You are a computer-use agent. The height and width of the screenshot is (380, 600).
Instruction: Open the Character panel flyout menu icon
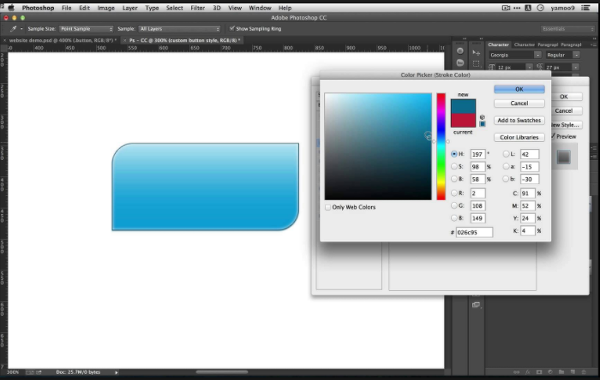[x=595, y=45]
